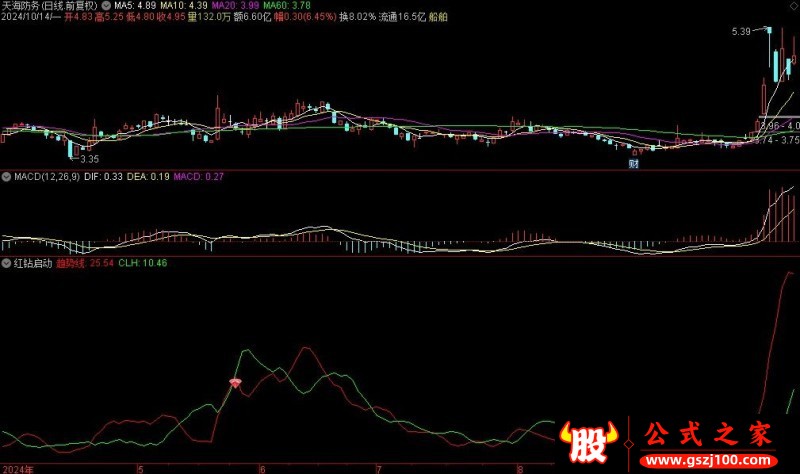Click month 8 on the time axis
Viewport: 800px width, 474px height.
tap(520, 469)
